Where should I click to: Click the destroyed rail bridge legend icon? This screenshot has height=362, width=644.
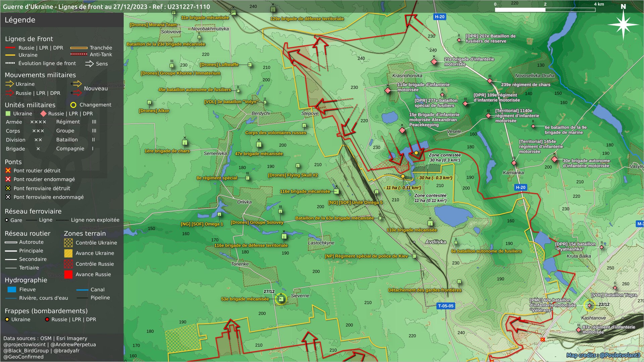click(x=8, y=188)
